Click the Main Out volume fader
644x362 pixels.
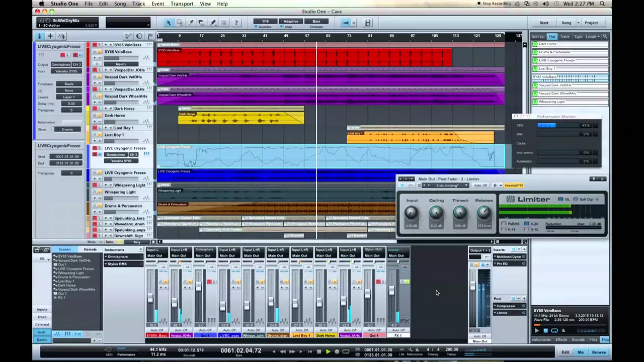coord(472,286)
